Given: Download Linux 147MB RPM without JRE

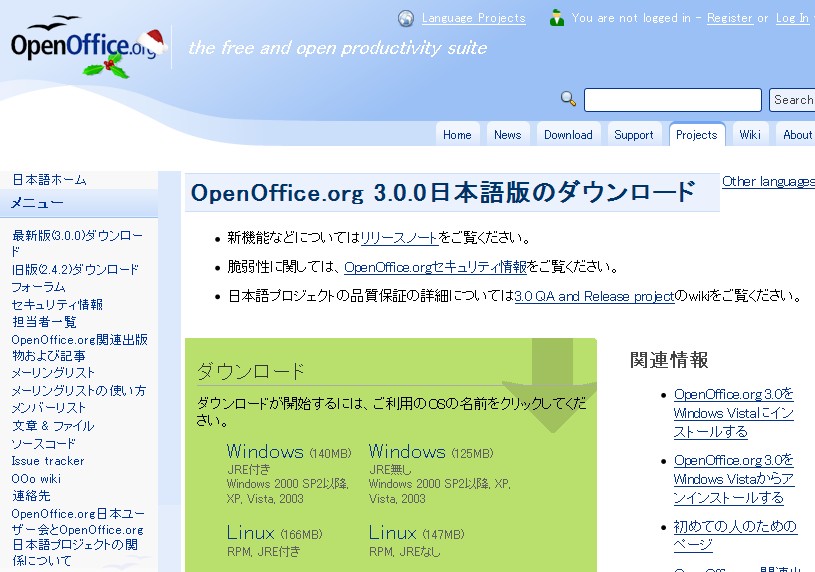Looking at the screenshot, I should tap(392, 533).
